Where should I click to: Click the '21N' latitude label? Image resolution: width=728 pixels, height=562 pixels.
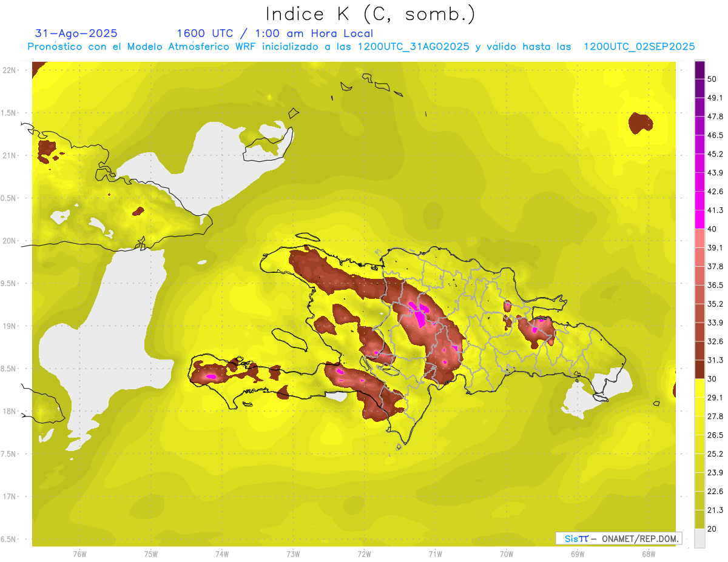tap(9, 155)
